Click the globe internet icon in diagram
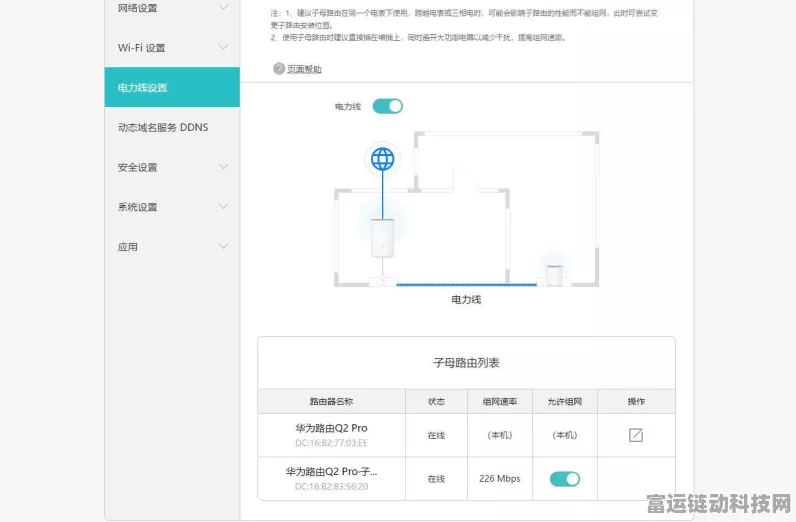 pyautogui.click(x=382, y=159)
